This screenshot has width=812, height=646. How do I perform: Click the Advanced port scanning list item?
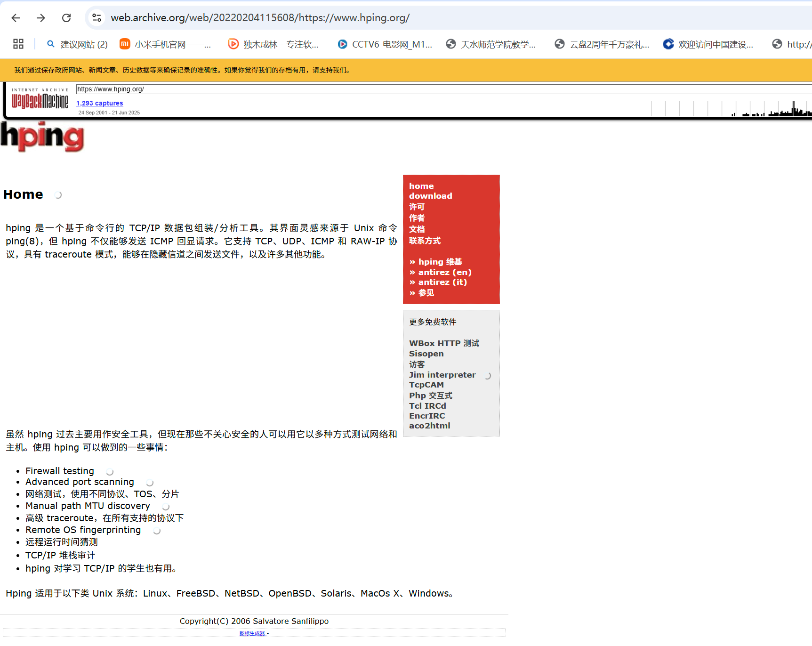tap(80, 482)
